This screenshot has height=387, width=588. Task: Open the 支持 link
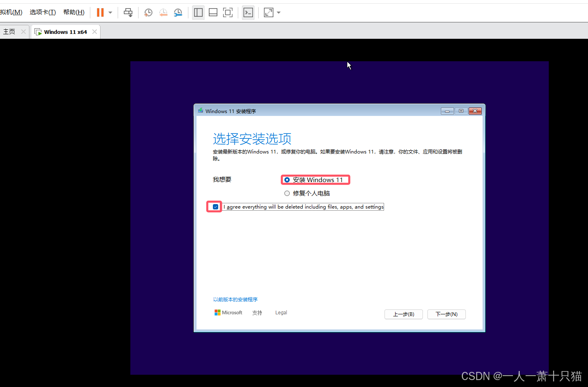point(257,313)
